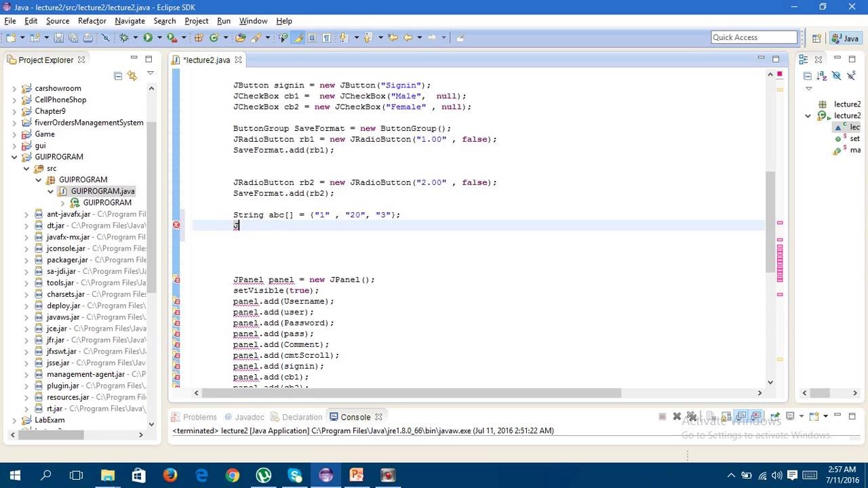Open the Debug dropdown arrow
Screen dimensions: 868x488
[136, 37]
